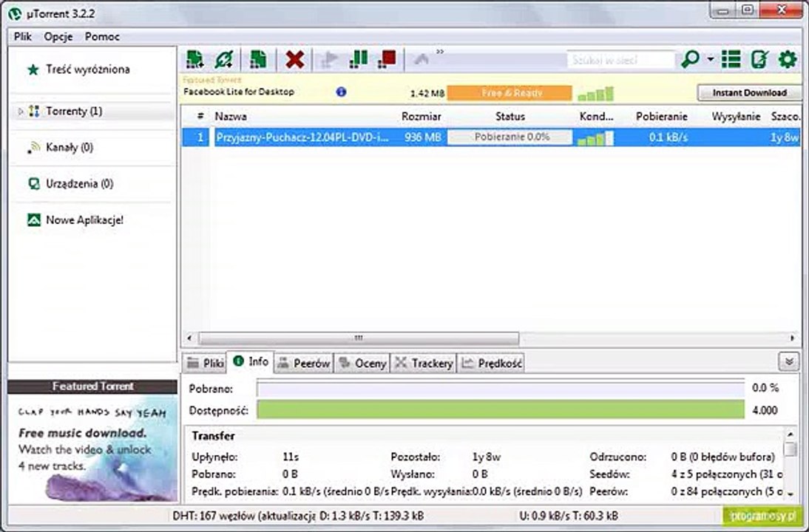The image size is (809, 532).
Task: Switch to the Info tab
Action: pos(251,362)
